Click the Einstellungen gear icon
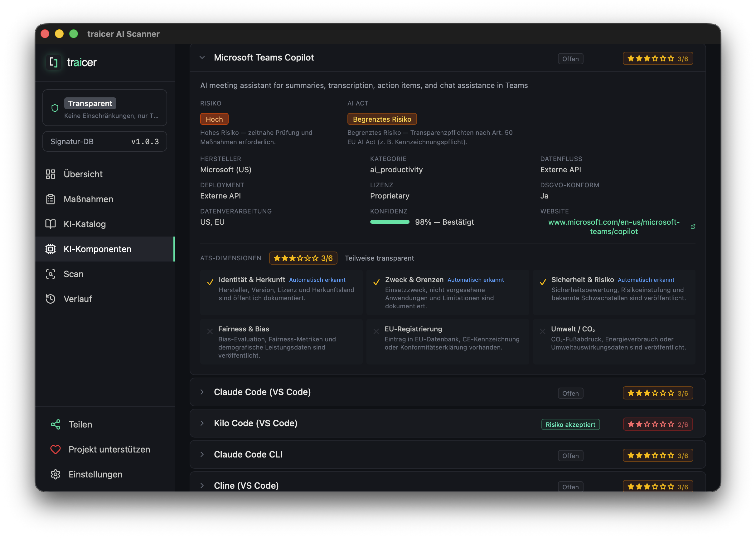The image size is (756, 538). (x=55, y=474)
